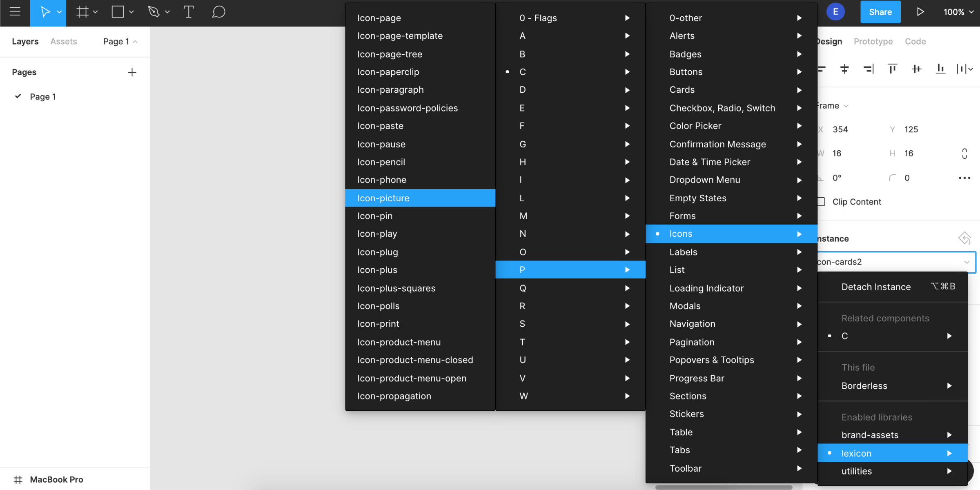Select the Move tool

45,12
